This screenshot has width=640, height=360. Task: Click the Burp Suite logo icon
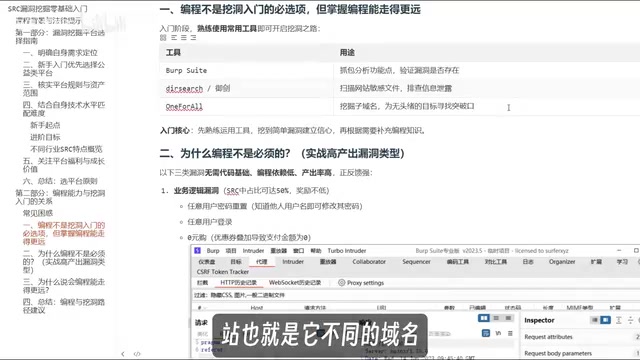[x=198, y=251]
